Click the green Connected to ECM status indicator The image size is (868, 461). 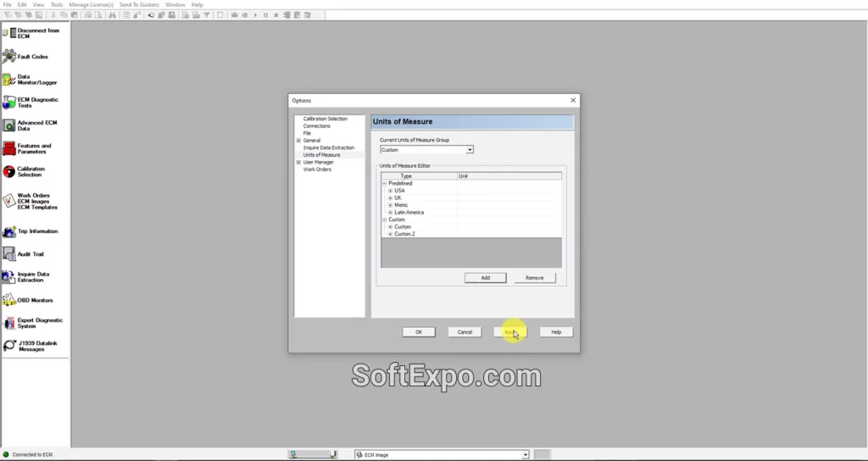point(6,454)
